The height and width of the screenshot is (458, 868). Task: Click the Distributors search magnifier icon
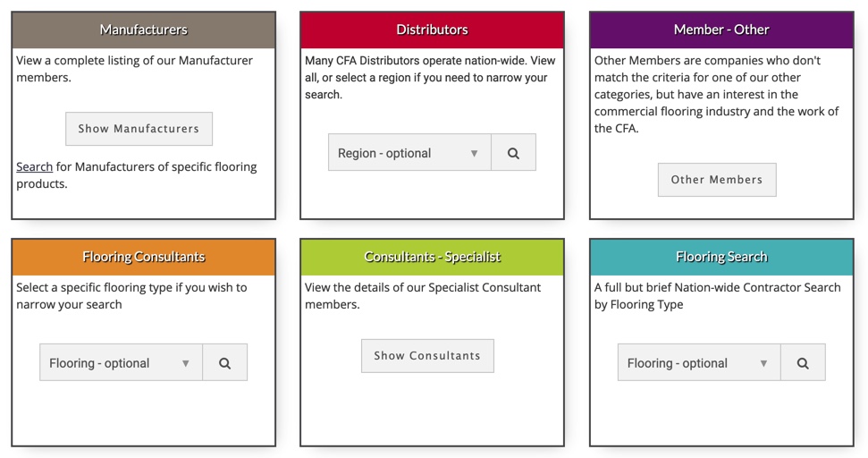513,153
